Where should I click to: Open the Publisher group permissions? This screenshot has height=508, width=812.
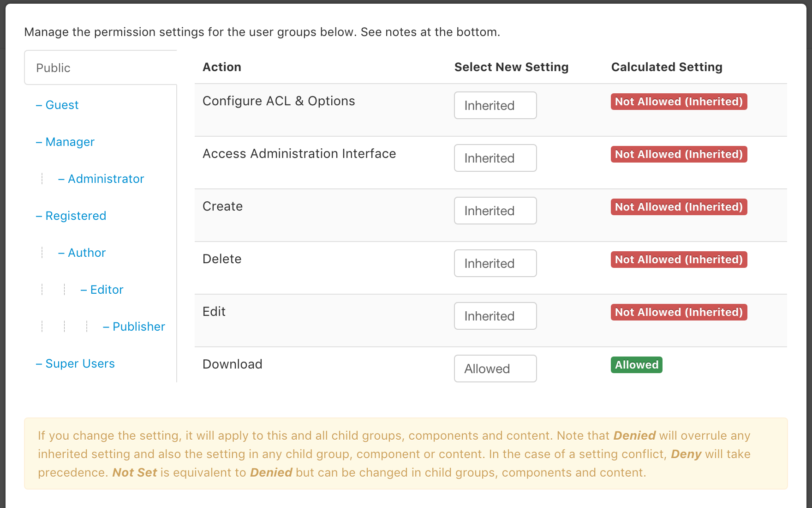click(x=138, y=327)
